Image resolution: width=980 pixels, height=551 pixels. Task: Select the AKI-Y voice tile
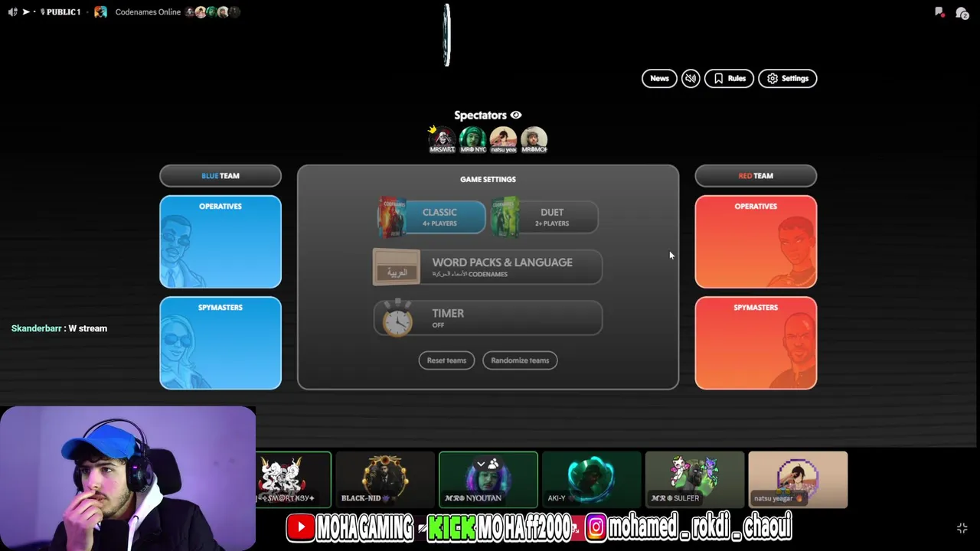[592, 480]
